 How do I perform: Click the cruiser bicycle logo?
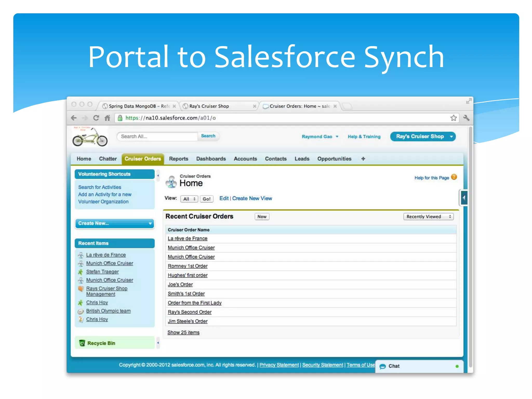coord(90,137)
